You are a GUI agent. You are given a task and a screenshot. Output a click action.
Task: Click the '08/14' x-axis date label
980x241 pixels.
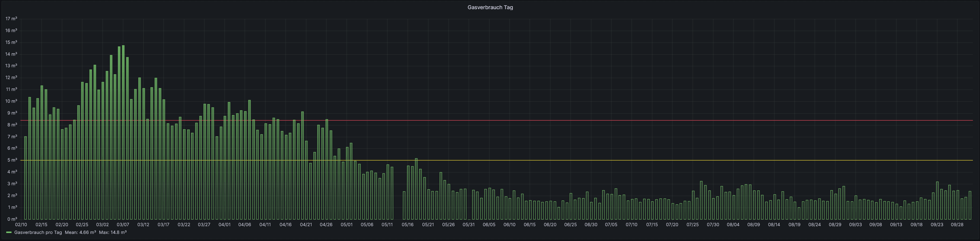tap(774, 224)
